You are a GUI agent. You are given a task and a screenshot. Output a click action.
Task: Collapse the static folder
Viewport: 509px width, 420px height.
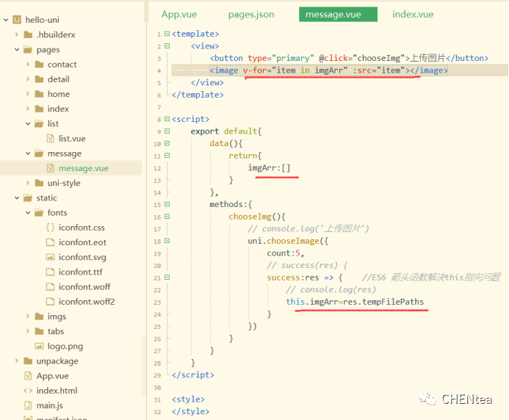[16, 198]
